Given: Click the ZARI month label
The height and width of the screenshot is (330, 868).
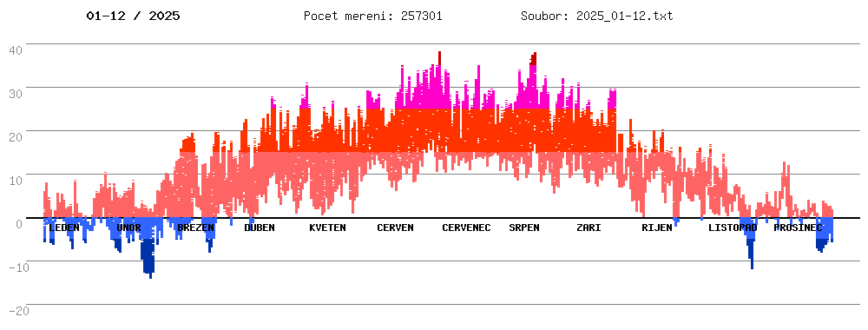Looking at the screenshot, I should click(589, 228).
